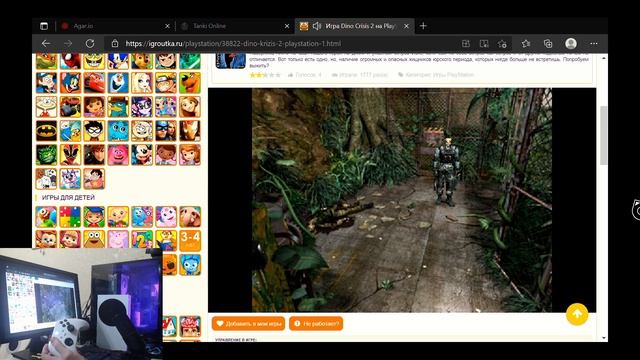Open the browser Settings and more menu
The image size is (640, 360).
593,43
